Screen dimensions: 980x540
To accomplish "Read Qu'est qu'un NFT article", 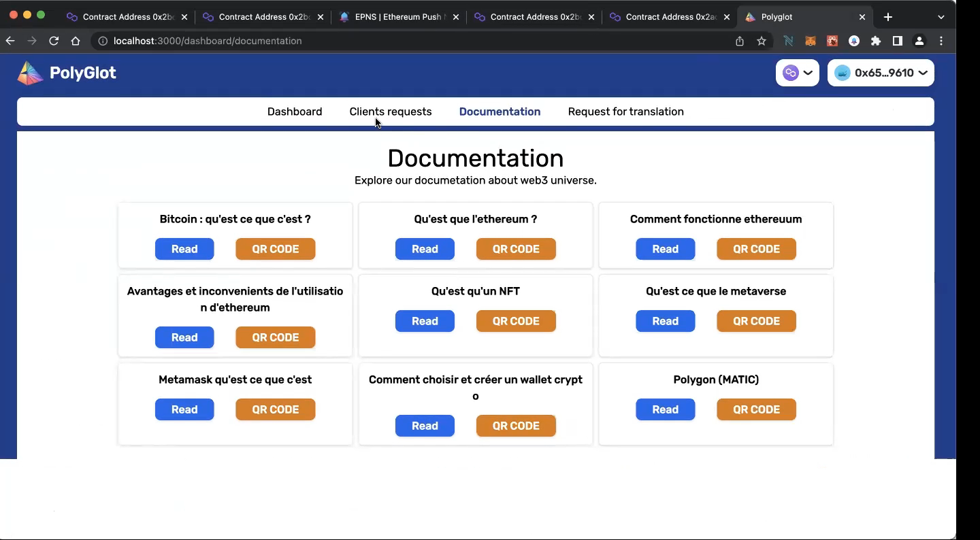I will tap(425, 321).
